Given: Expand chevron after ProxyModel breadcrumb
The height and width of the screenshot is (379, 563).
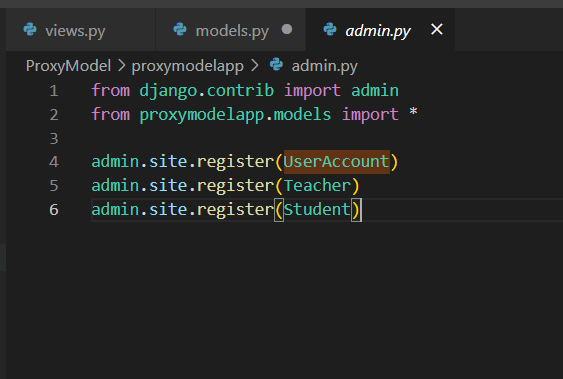Looking at the screenshot, I should click(121, 66).
